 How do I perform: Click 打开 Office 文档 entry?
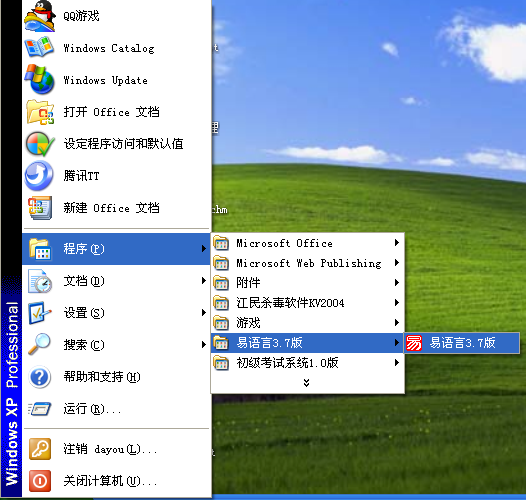pos(116,112)
